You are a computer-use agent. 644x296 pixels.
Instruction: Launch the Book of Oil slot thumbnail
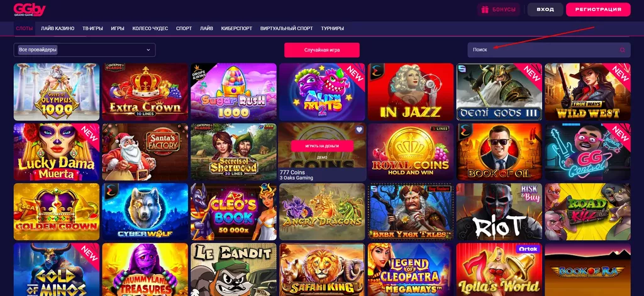point(499,151)
